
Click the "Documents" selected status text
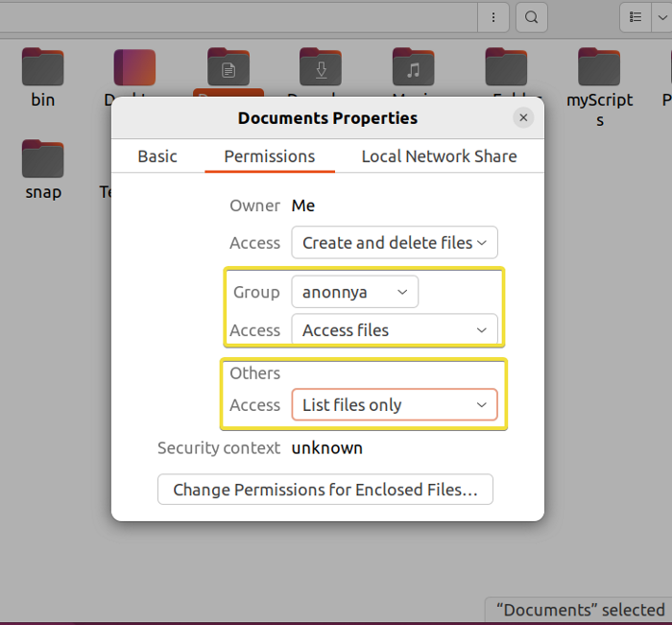tap(580, 610)
